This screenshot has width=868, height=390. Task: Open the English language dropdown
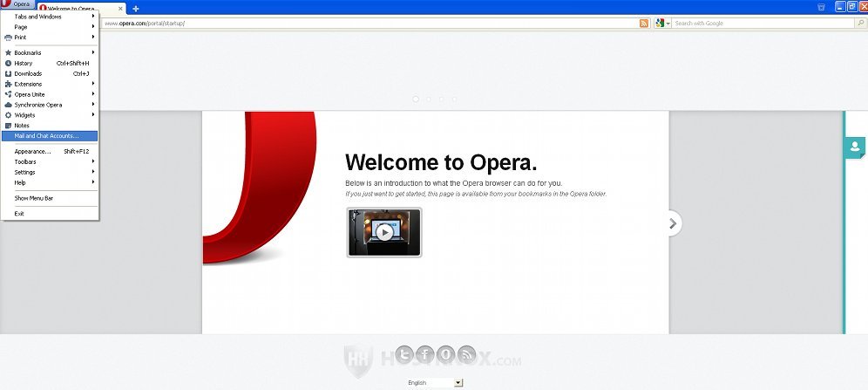click(x=435, y=383)
